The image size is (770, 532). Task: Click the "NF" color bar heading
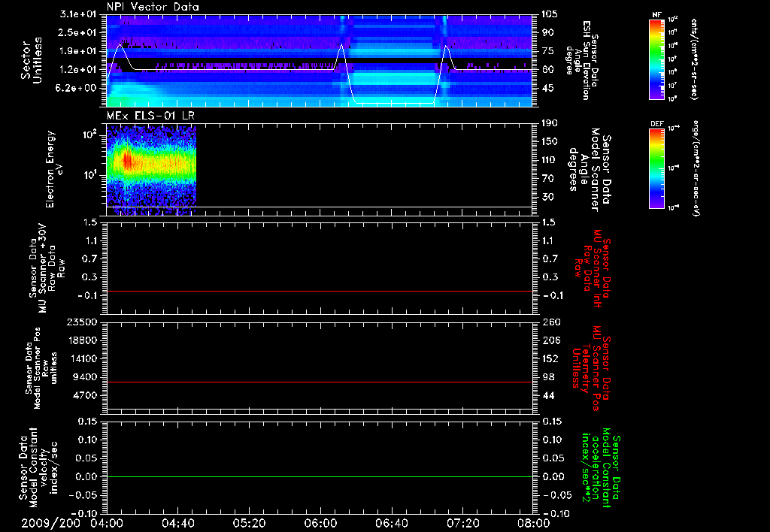click(656, 15)
